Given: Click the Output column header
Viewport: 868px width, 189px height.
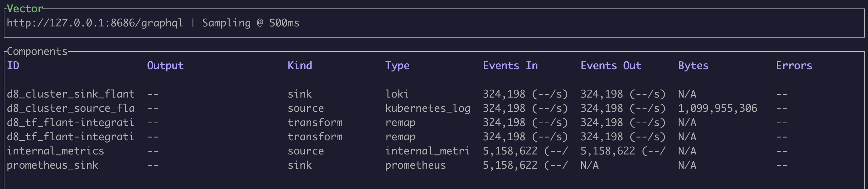Looking at the screenshot, I should click(x=165, y=65).
